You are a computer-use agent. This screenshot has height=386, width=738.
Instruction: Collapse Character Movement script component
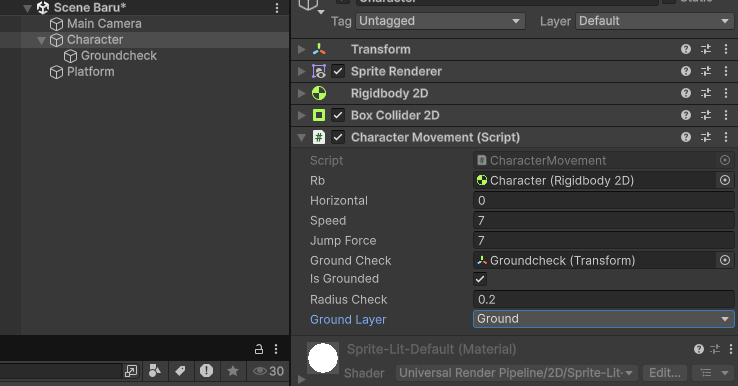[x=302, y=137]
